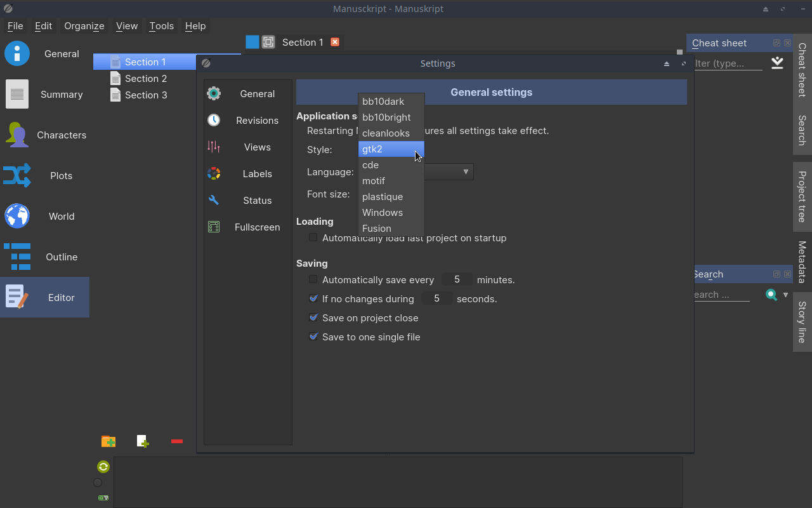Enable automatically load last project on startup
The image size is (812, 508).
(x=313, y=237)
